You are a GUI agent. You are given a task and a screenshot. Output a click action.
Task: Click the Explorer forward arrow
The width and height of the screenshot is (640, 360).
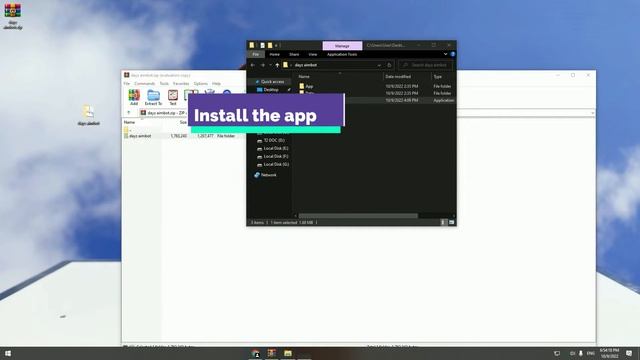click(x=263, y=65)
